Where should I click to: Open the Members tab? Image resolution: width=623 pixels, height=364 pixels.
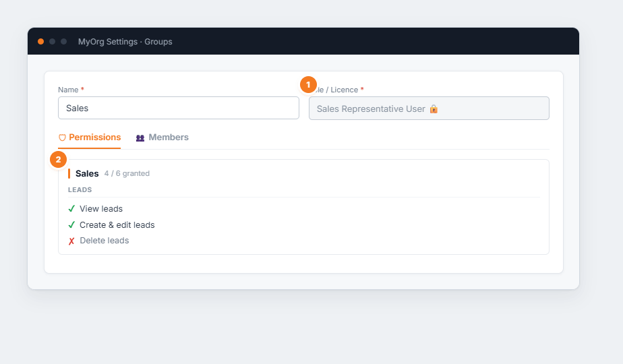click(x=162, y=138)
